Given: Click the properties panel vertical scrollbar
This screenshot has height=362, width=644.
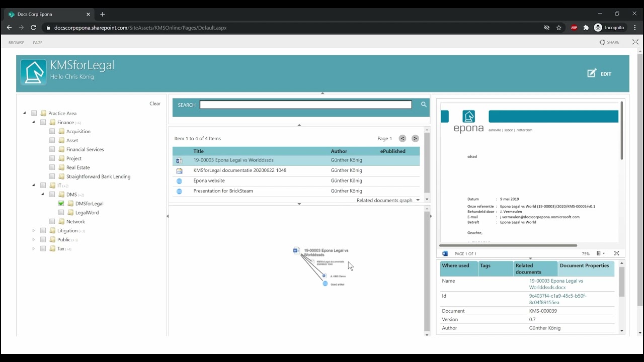Looking at the screenshot, I should (x=622, y=282).
